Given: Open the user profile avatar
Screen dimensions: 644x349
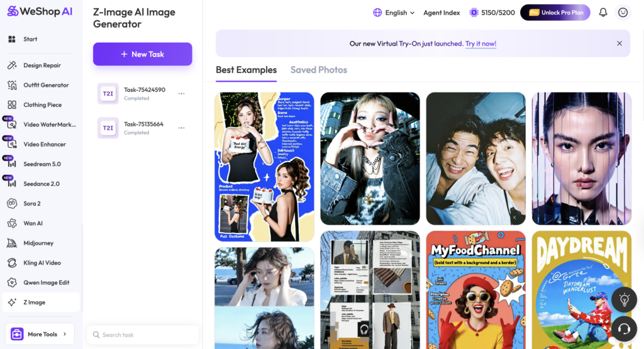Looking at the screenshot, I should coord(623,13).
